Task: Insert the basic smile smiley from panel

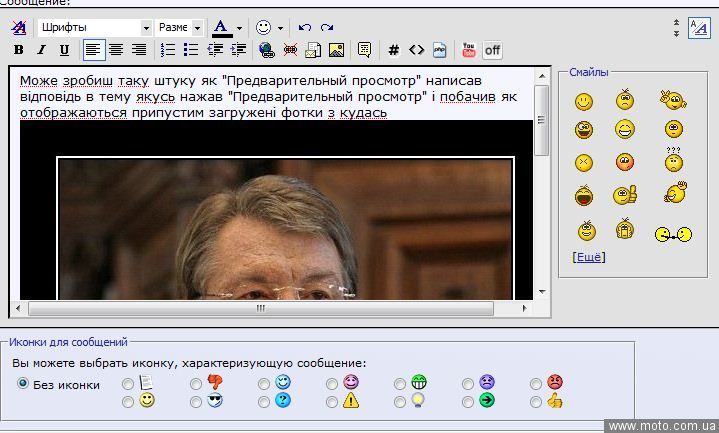Action: pyautogui.click(x=584, y=101)
